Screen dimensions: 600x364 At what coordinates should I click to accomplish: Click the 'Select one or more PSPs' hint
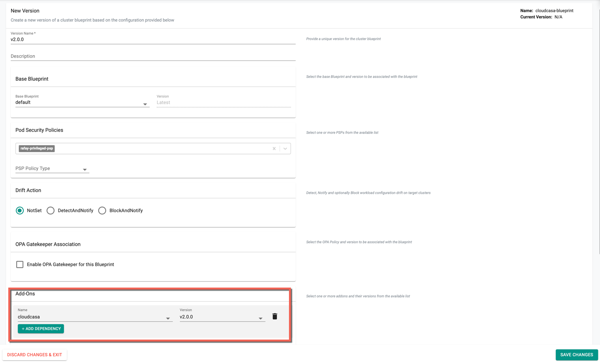342,133
